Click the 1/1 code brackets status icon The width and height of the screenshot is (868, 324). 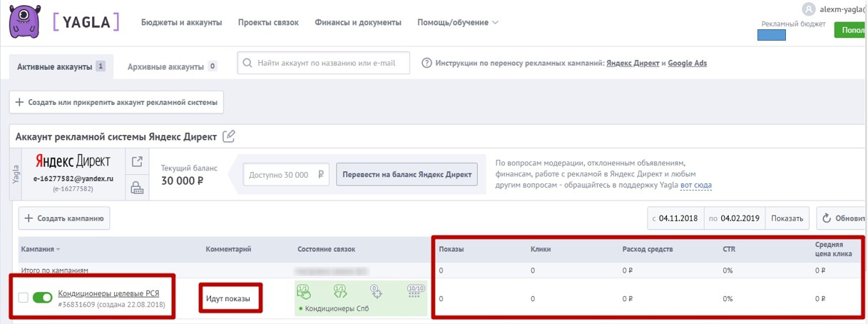340,293
